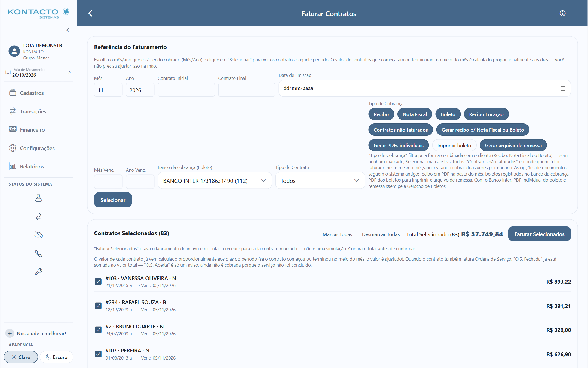Open the info icon in header
Image resolution: width=588 pixels, height=368 pixels.
562,13
